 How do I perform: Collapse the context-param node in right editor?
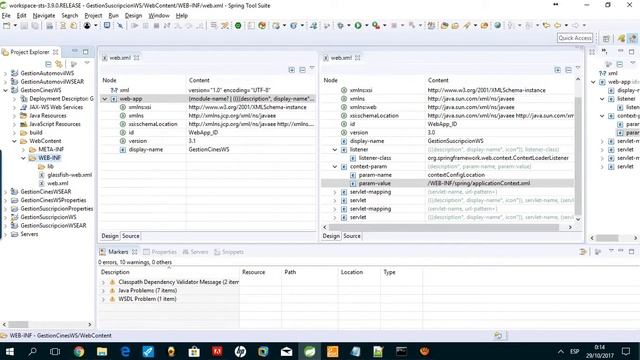tap(335, 167)
